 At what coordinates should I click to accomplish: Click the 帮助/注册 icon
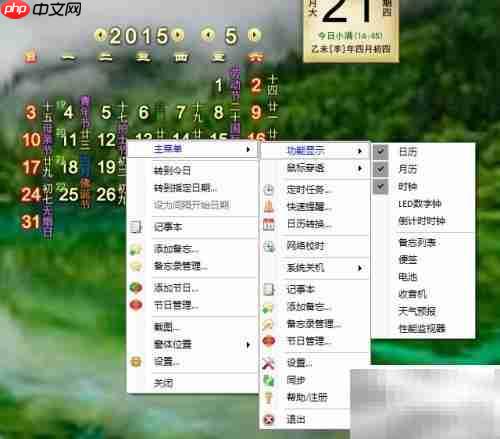point(269,397)
